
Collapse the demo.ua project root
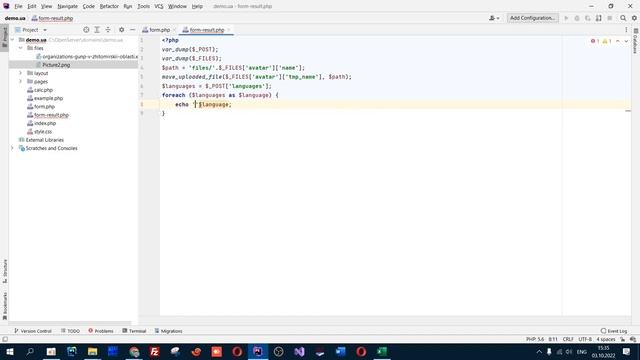[13, 40]
